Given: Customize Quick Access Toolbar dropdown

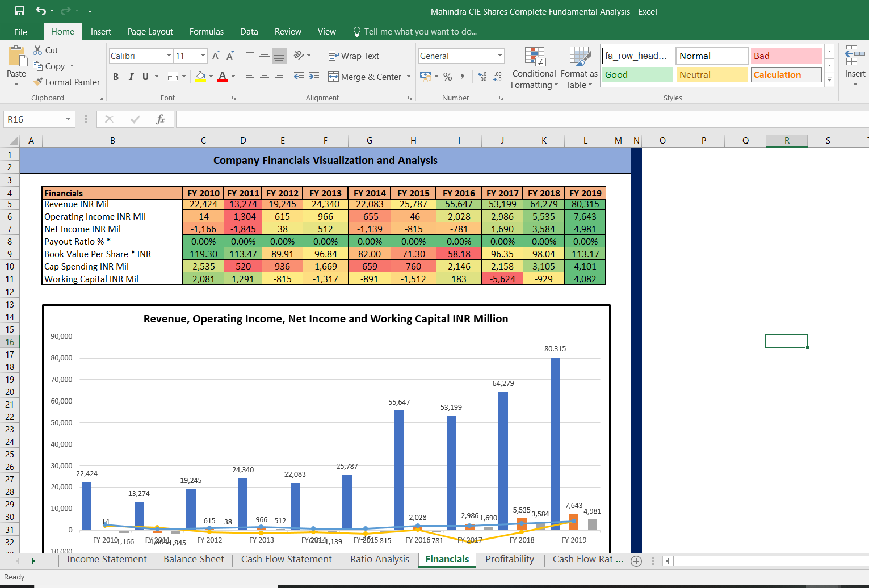Looking at the screenshot, I should 90,11.
